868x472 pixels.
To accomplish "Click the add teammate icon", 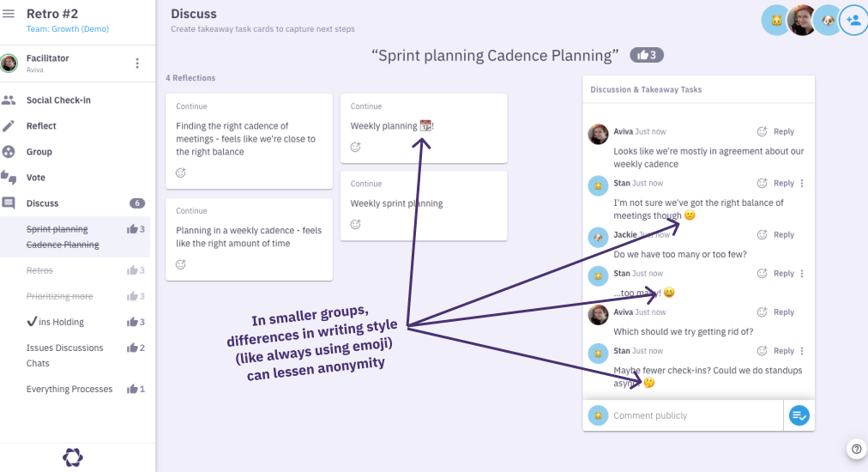I will pyautogui.click(x=853, y=20).
